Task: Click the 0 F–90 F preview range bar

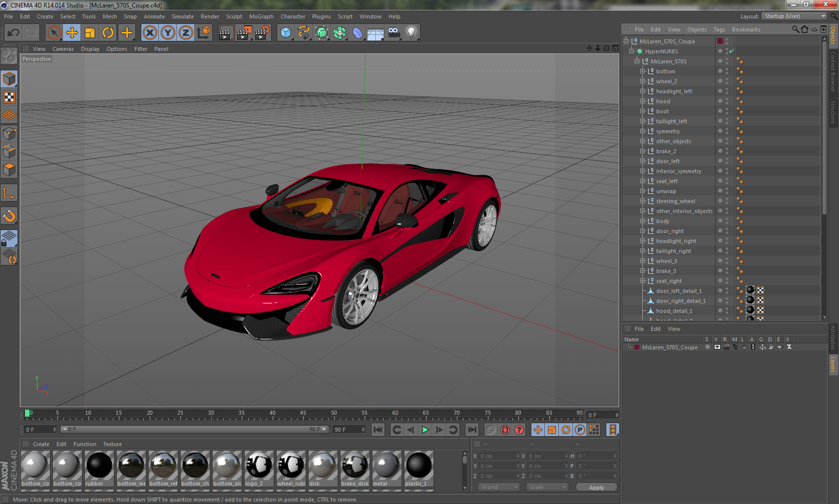Action: click(x=195, y=429)
